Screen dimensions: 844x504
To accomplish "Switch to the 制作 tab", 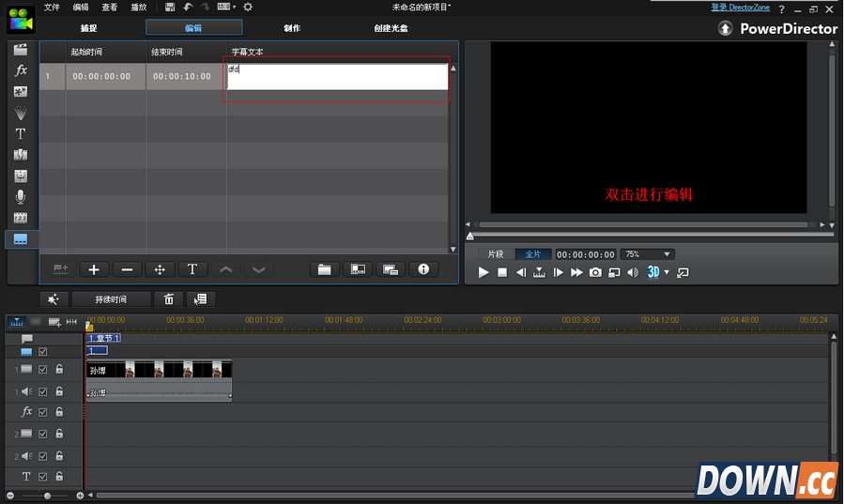I will coord(292,28).
